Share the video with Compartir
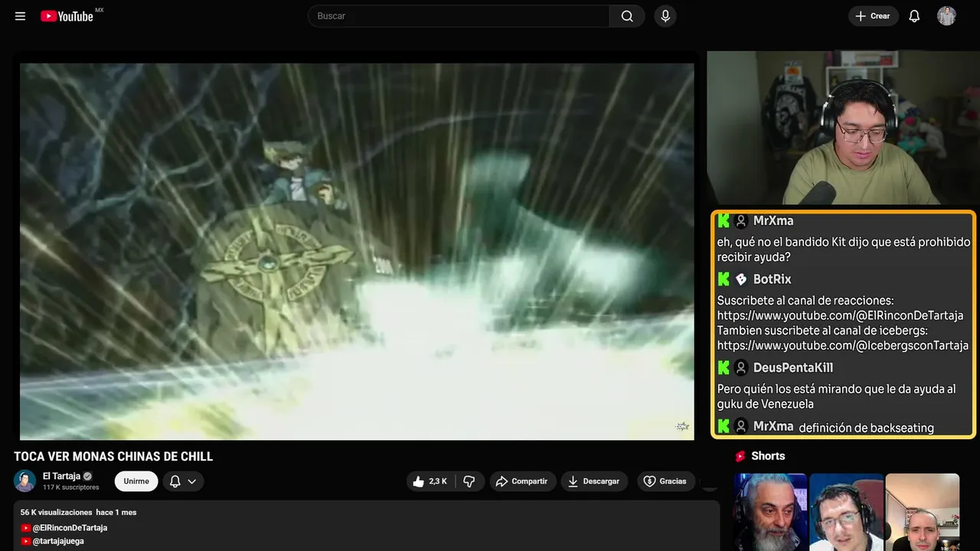This screenshot has width=980, height=551. pyautogui.click(x=523, y=481)
